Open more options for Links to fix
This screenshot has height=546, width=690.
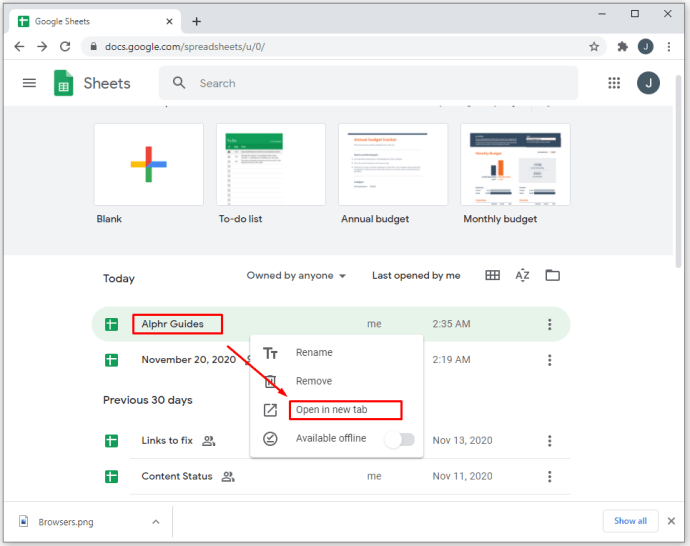tap(550, 441)
